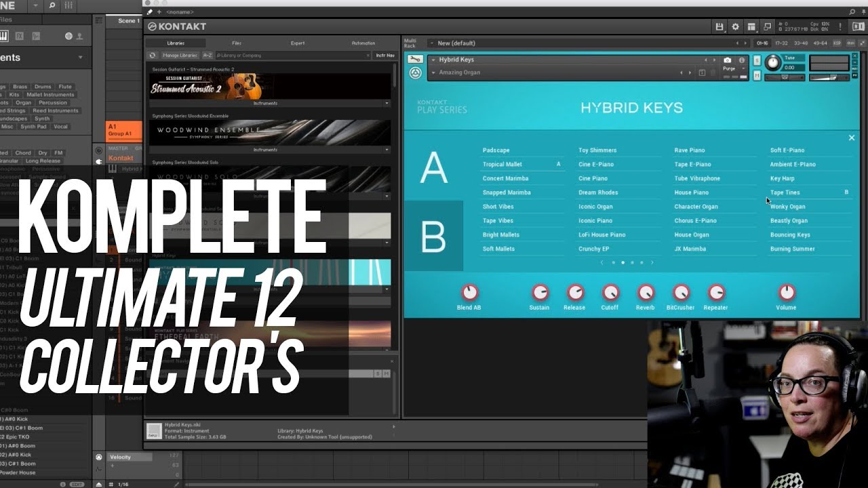
Task: Go to next Hybrid Keys instrument arrow
Action: click(713, 60)
